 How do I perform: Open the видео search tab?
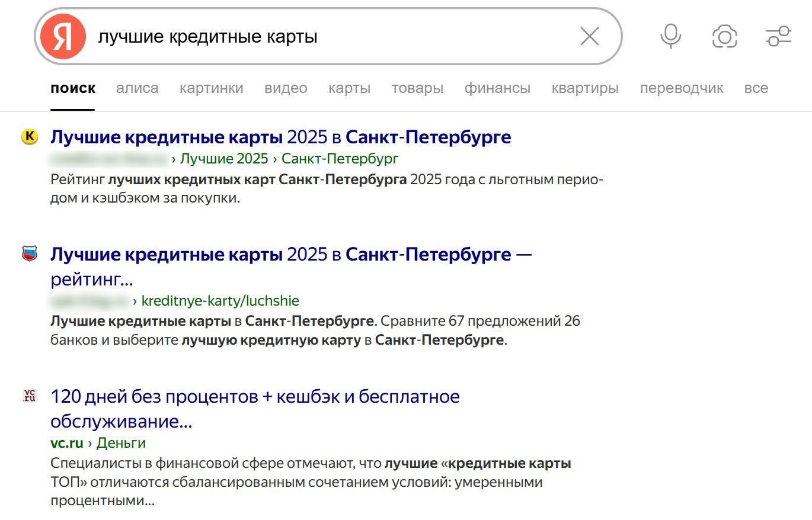click(286, 88)
